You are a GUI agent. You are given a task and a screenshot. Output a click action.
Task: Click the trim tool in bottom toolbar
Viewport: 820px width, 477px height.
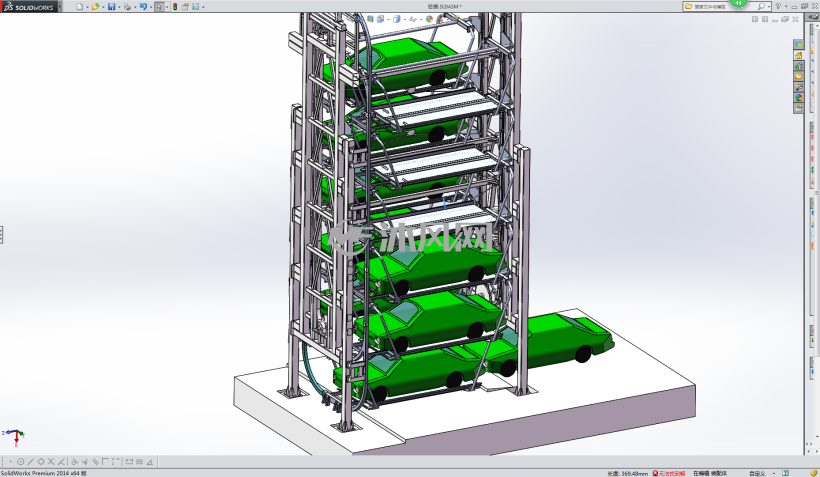coord(51,461)
